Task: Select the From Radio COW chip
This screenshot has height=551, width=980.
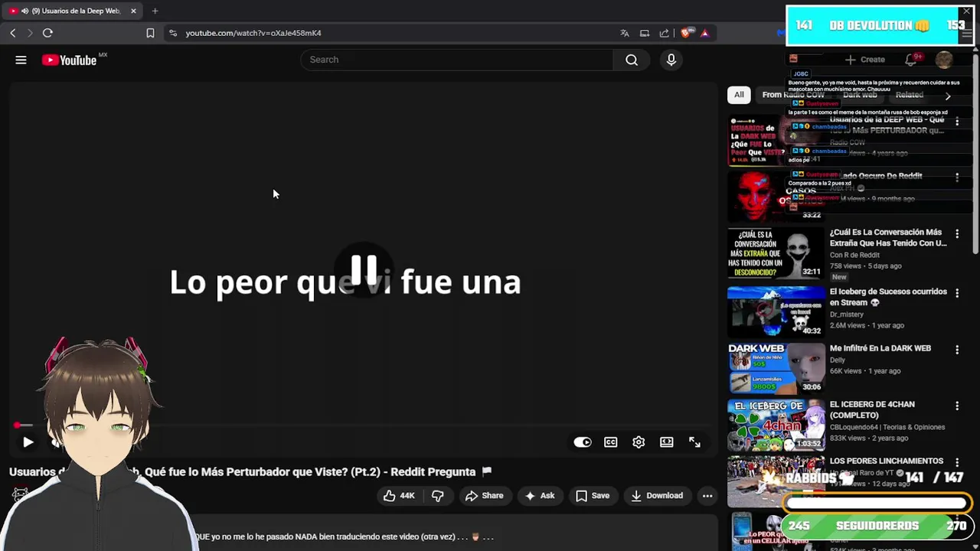Action: point(793,95)
